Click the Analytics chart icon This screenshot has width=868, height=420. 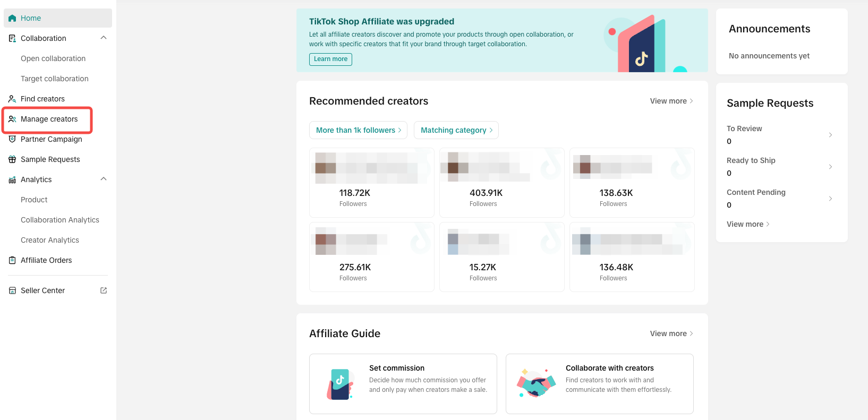pyautogui.click(x=12, y=180)
